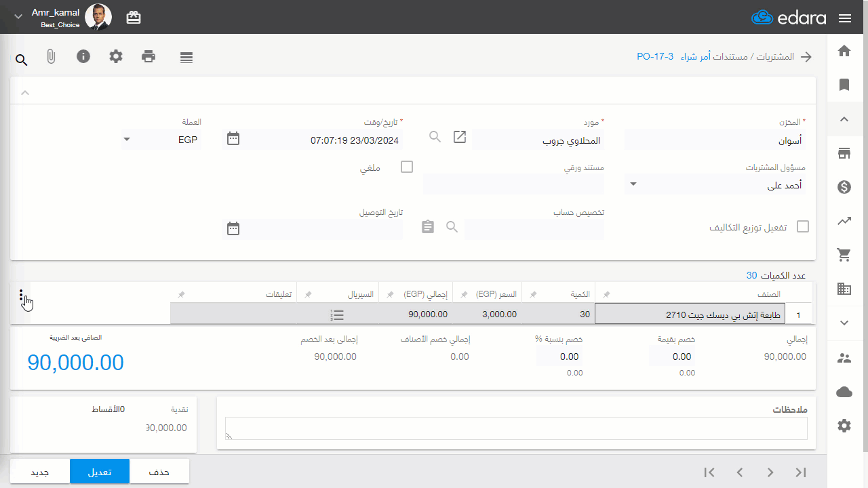
Task: Open document settings gear in the toolbar
Action: pyautogui.click(x=116, y=56)
